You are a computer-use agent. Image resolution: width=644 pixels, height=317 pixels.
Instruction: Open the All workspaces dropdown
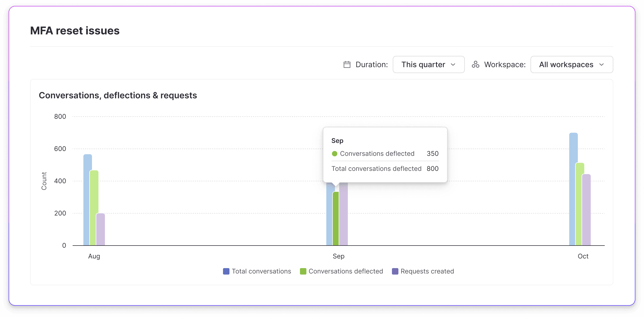point(572,64)
